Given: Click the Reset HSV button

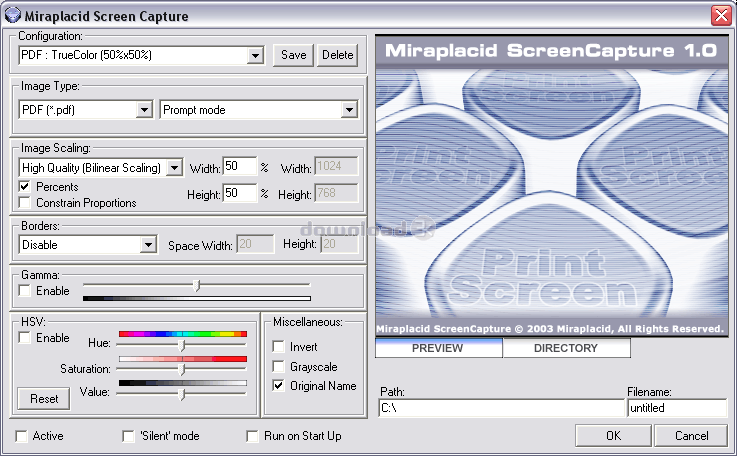Looking at the screenshot, I should [43, 398].
